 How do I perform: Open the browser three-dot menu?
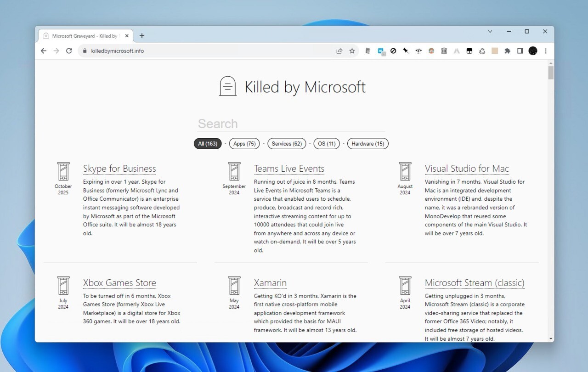(x=545, y=51)
